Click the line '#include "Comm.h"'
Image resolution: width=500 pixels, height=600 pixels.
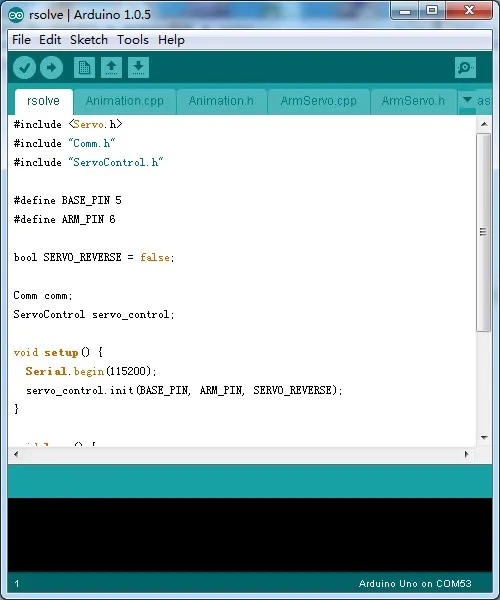(x=64, y=143)
